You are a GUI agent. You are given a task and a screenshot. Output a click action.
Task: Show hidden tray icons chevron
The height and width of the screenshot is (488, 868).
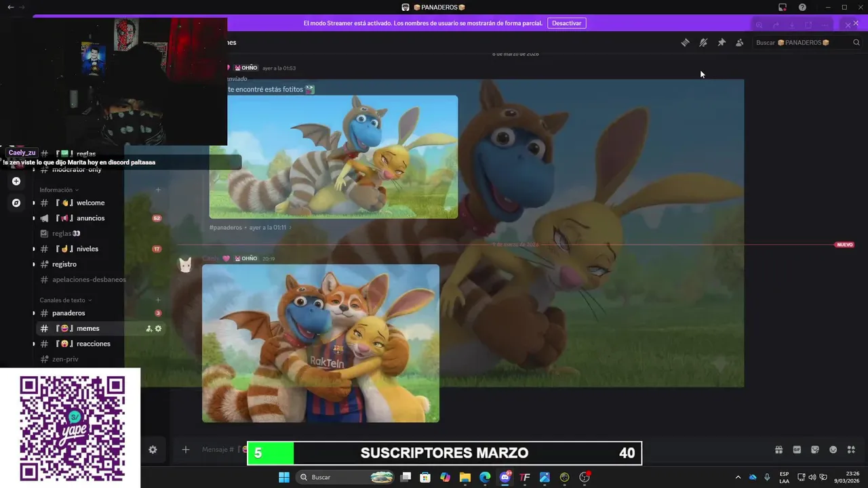coord(740,477)
